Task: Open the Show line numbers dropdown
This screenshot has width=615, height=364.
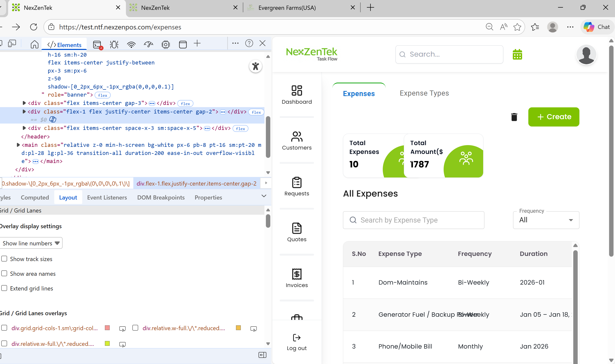Action: 31,243
